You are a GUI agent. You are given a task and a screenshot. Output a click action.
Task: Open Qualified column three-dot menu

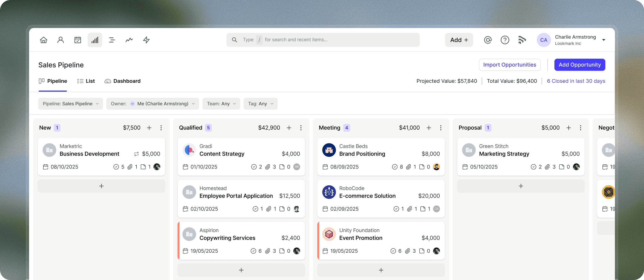[x=301, y=128]
